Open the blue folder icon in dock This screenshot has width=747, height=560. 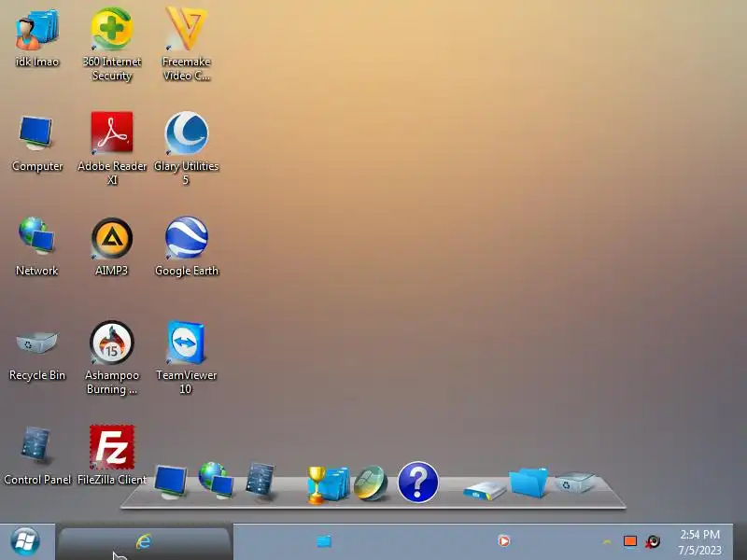[529, 483]
